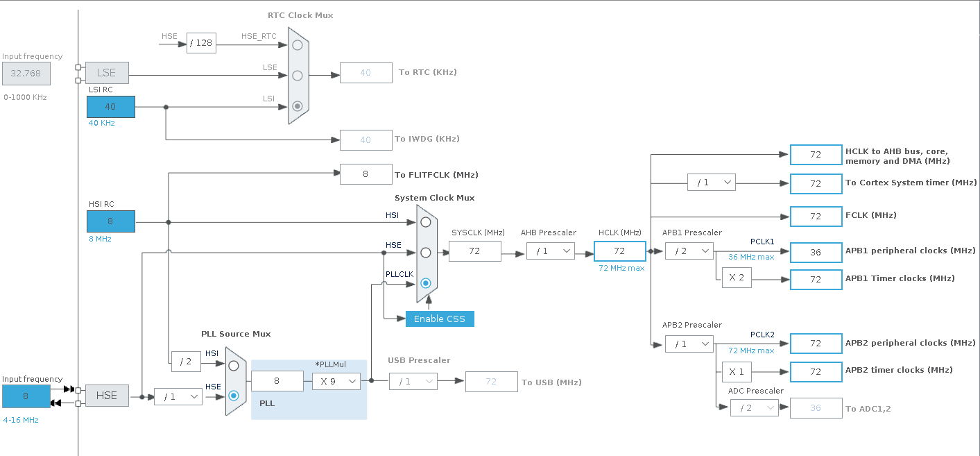Click the To USB (MHz) value box
This screenshot has width=980, height=456.
[x=492, y=381]
